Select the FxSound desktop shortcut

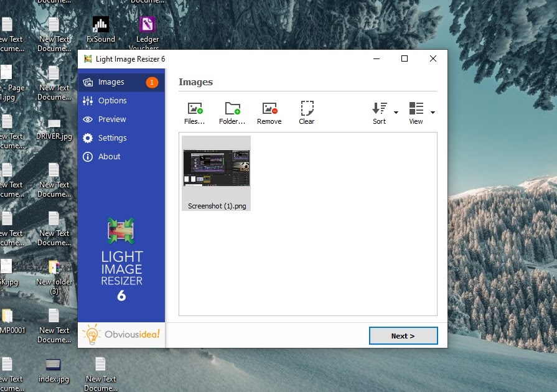click(101, 30)
